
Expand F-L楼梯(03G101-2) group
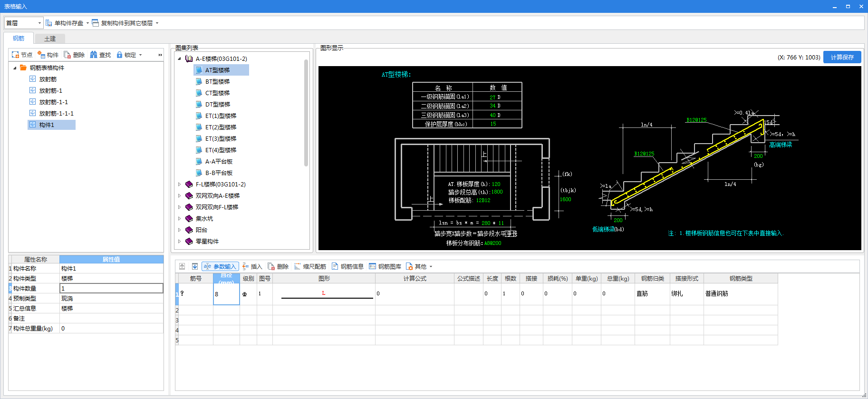tap(179, 184)
